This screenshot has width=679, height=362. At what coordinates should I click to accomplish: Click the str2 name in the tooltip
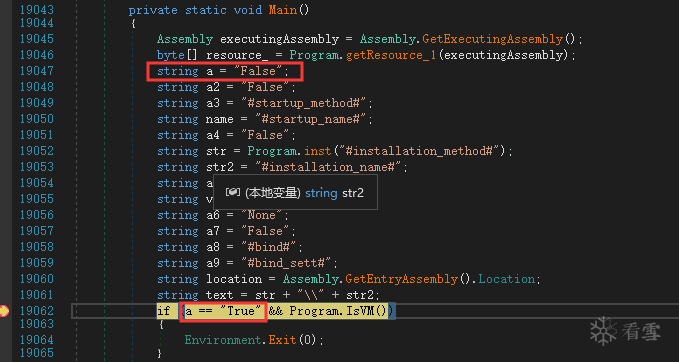pos(353,193)
